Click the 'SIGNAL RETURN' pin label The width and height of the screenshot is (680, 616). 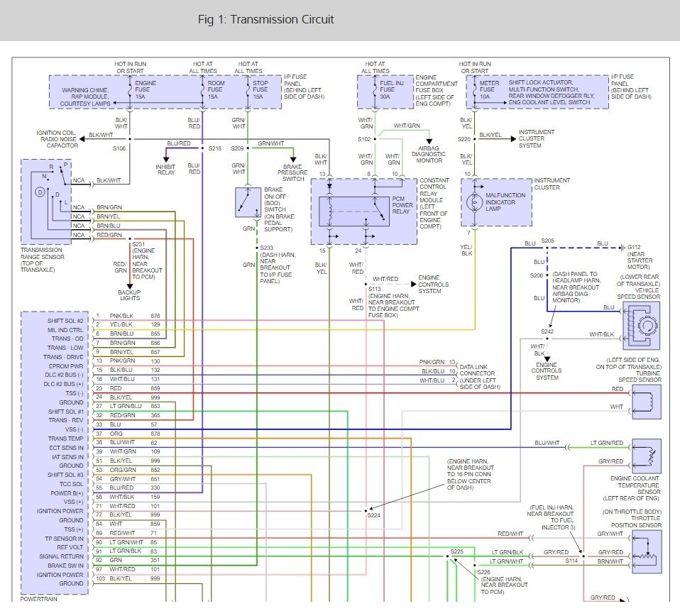(x=61, y=556)
